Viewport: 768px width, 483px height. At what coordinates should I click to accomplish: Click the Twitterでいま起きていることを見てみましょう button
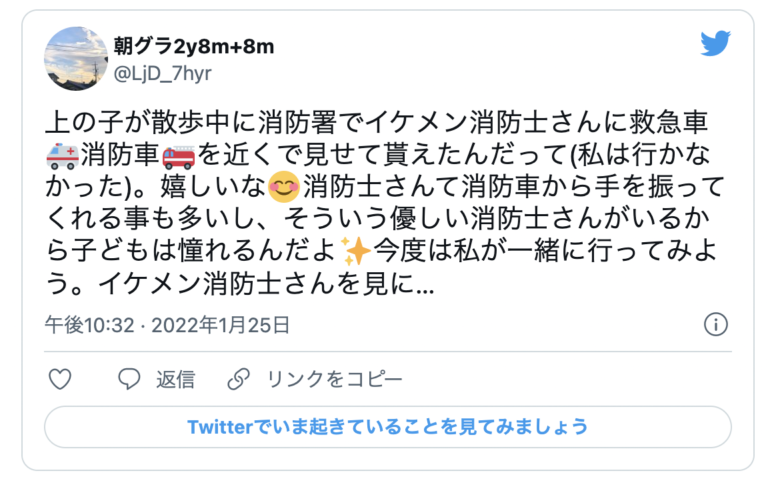388,427
